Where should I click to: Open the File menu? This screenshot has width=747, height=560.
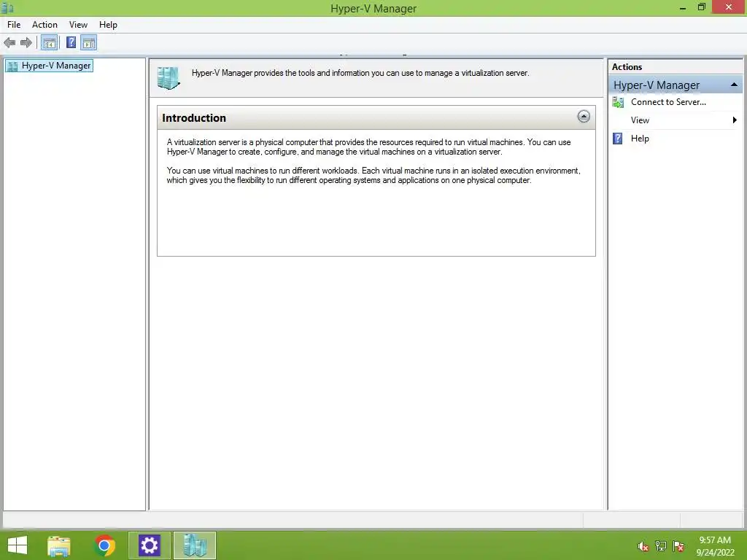[x=14, y=25]
